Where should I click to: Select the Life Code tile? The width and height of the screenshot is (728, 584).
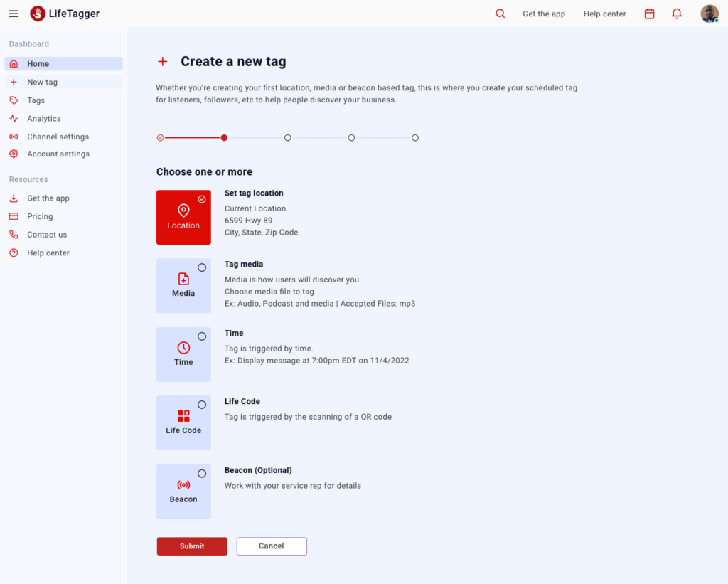pos(183,423)
